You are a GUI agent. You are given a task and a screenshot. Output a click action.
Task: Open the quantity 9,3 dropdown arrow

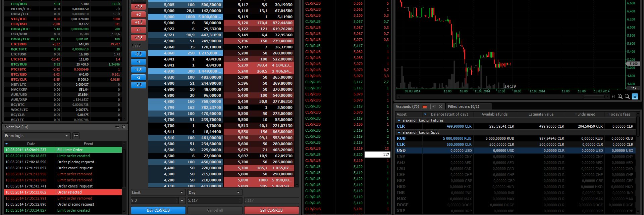pos(182,201)
